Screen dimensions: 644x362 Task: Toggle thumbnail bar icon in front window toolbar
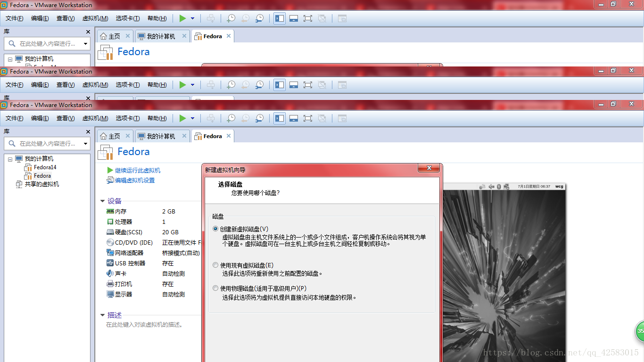294,118
